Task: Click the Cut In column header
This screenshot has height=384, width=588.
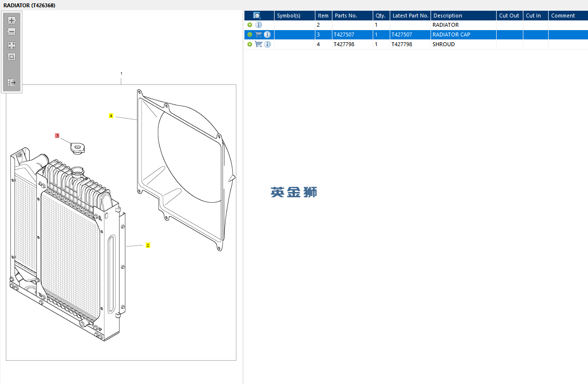Action: click(536, 16)
